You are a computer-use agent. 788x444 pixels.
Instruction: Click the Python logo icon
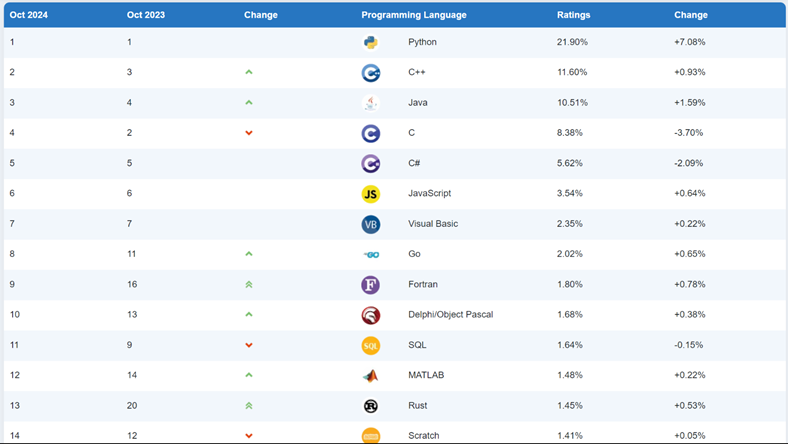pos(370,42)
